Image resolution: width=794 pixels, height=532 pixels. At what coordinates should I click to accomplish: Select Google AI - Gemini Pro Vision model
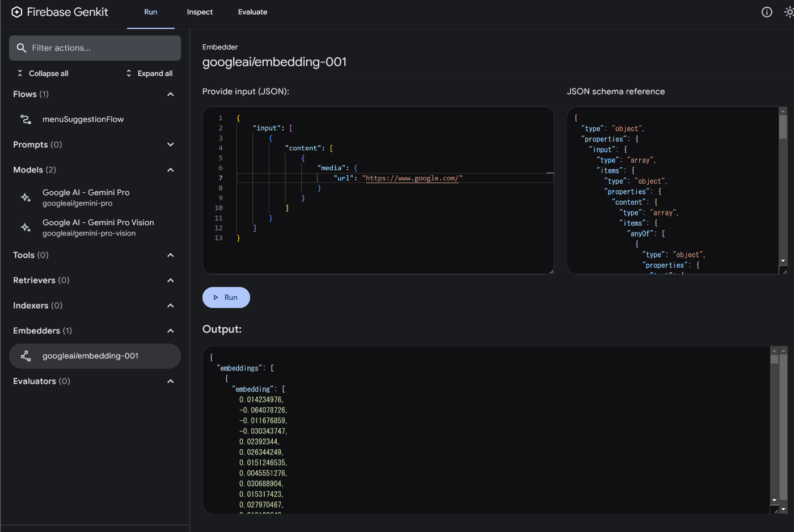pyautogui.click(x=95, y=227)
